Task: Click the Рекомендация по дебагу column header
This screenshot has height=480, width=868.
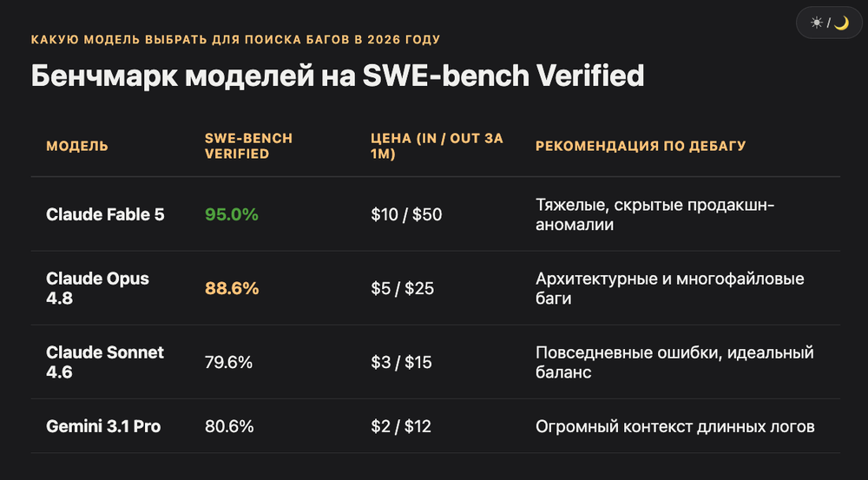Action: pos(641,146)
